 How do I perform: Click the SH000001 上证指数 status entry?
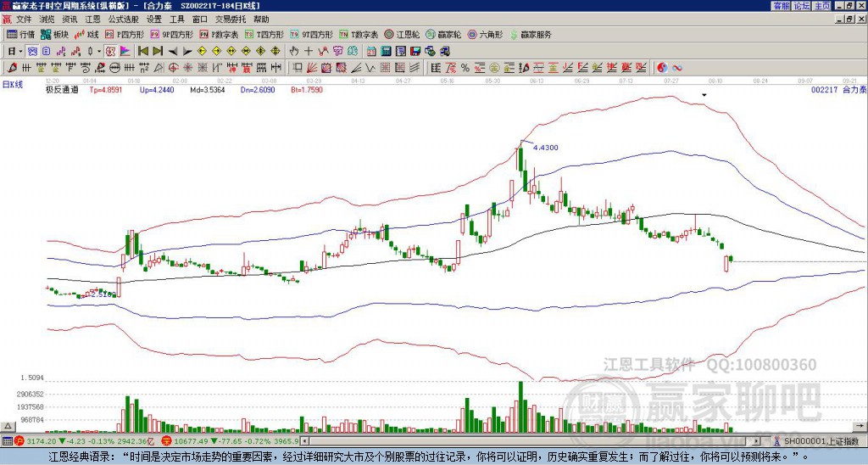click(x=816, y=441)
